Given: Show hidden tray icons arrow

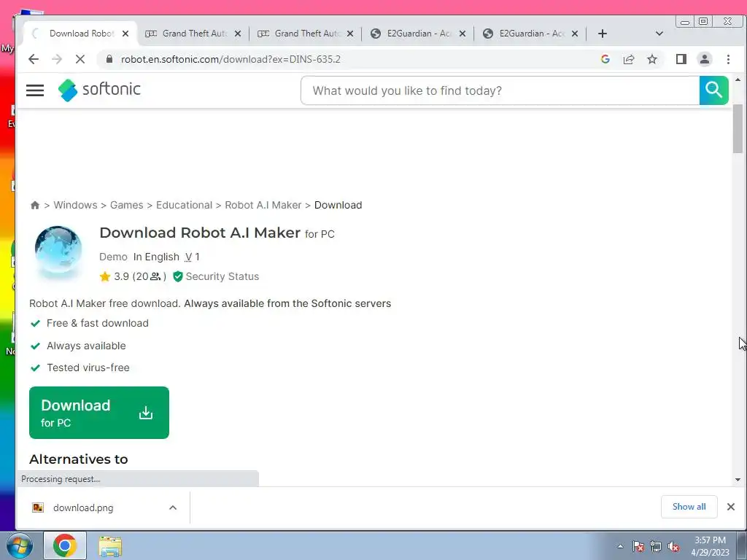Looking at the screenshot, I should pos(620,546).
